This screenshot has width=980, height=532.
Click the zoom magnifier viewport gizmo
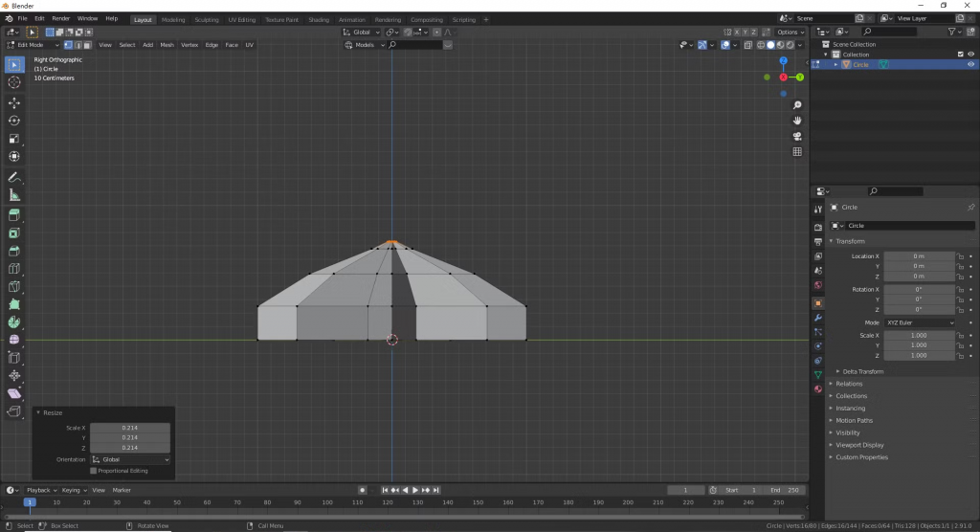click(x=796, y=105)
